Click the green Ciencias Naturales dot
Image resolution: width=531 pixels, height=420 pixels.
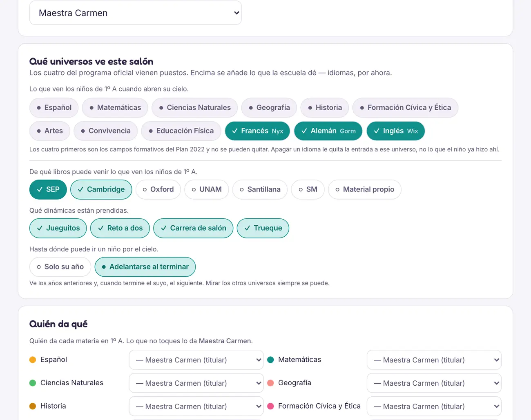[x=33, y=383]
